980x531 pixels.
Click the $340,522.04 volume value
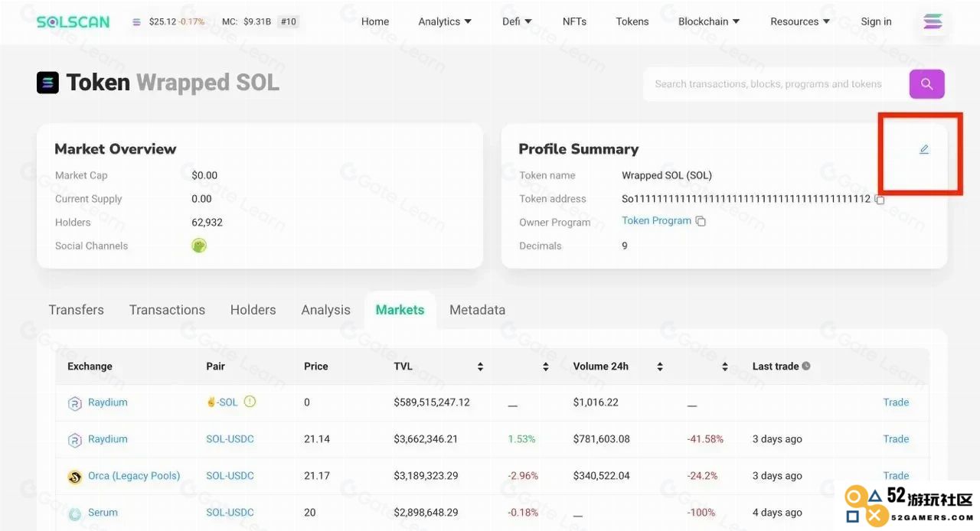pyautogui.click(x=602, y=476)
